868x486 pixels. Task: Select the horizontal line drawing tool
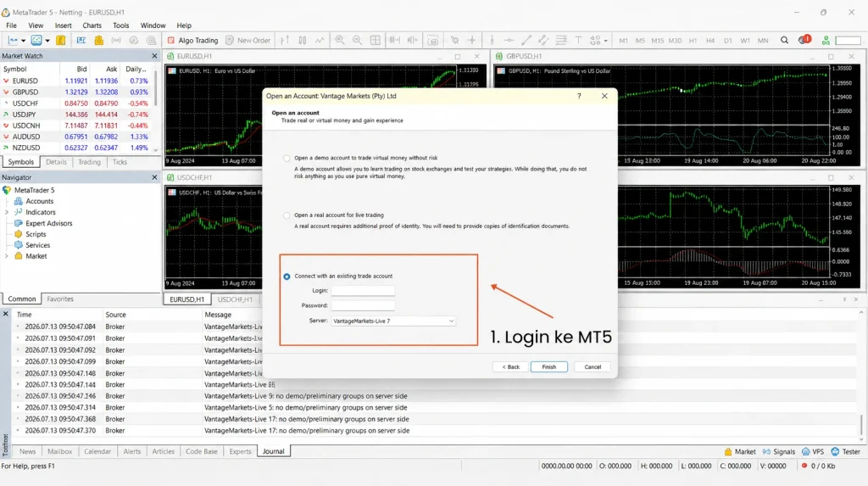(509, 41)
